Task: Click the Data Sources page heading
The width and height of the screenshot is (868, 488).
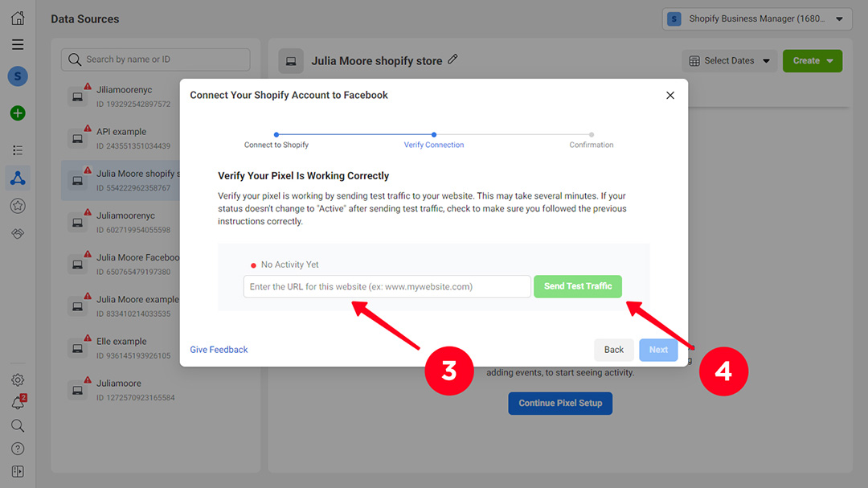Action: [84, 18]
